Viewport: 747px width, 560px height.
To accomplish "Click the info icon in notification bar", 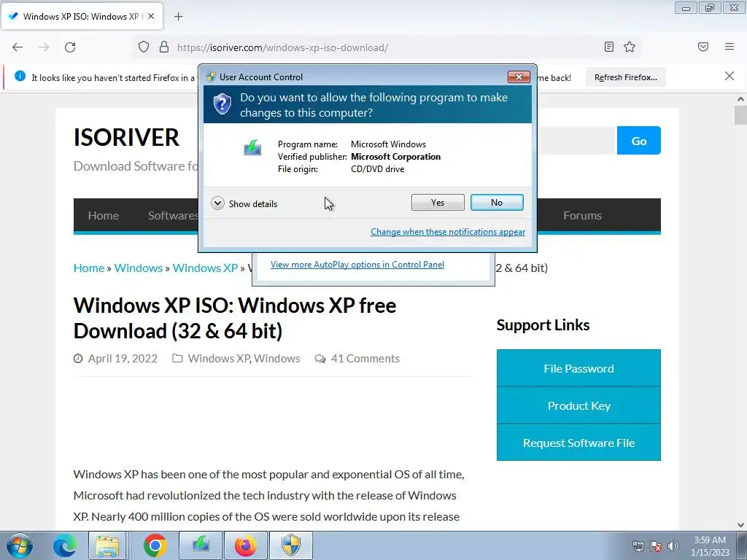I will click(20, 76).
